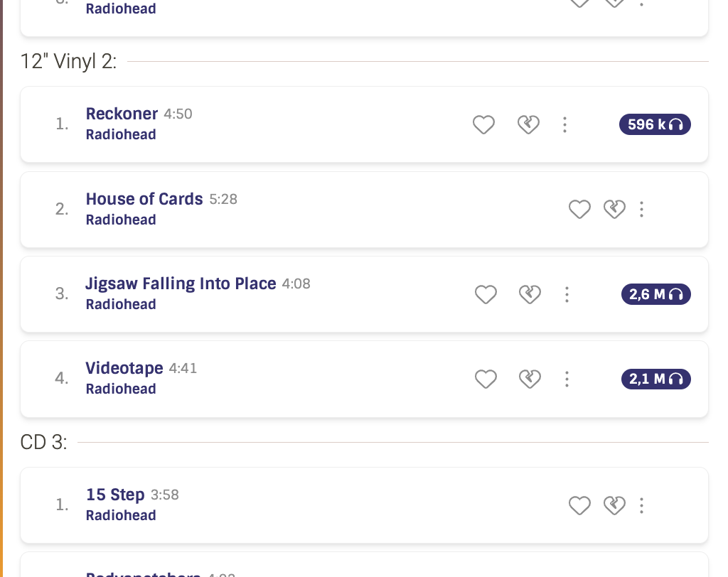Image resolution: width=728 pixels, height=577 pixels.
Task: Click Reckoner's 596 k listens badge
Action: [655, 125]
